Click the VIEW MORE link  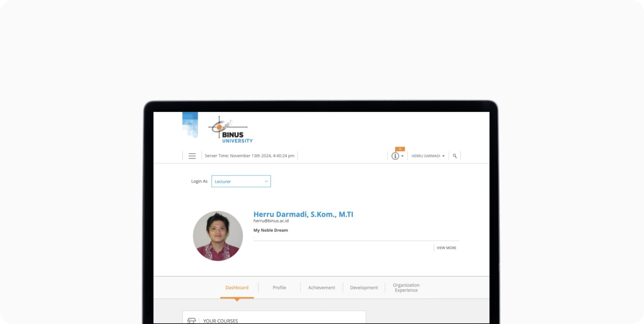tap(446, 248)
